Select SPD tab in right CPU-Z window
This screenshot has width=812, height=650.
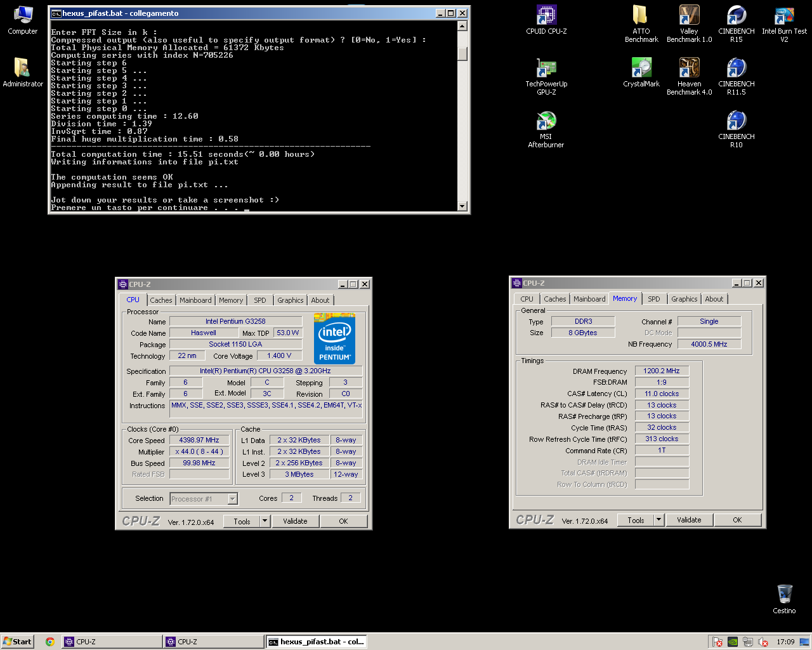click(x=654, y=299)
